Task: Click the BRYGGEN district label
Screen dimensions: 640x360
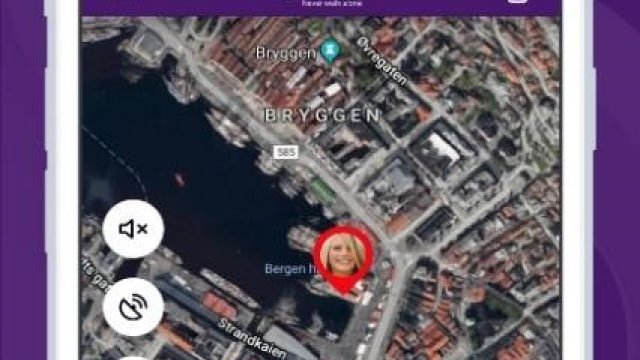Action: click(x=322, y=116)
